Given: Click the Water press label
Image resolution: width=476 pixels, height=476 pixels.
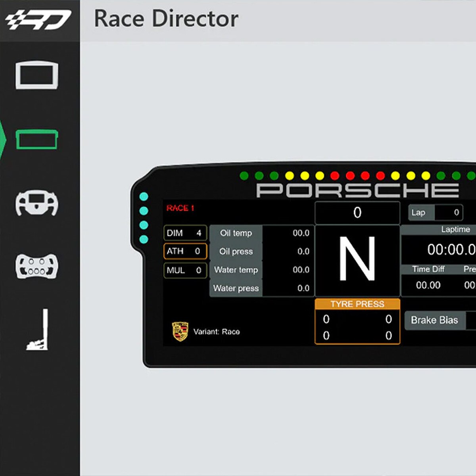Looking at the screenshot, I should [236, 288].
